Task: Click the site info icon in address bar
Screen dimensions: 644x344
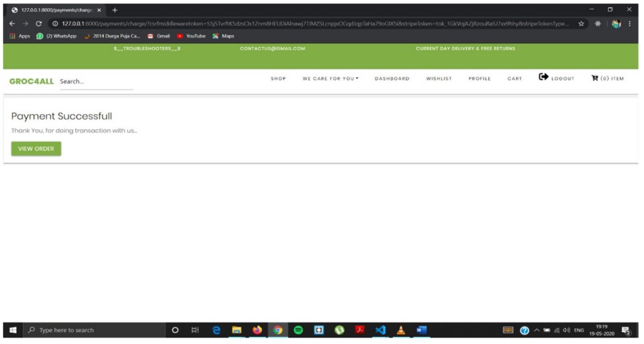Action: point(55,24)
